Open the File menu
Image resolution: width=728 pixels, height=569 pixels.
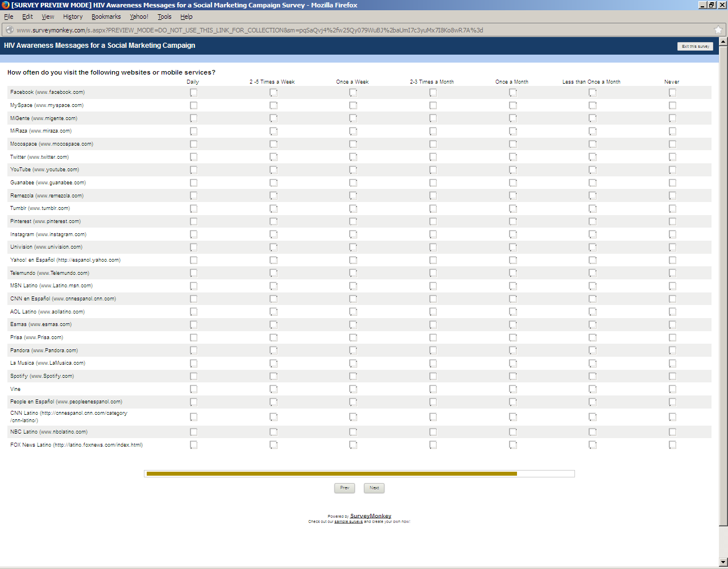9,17
